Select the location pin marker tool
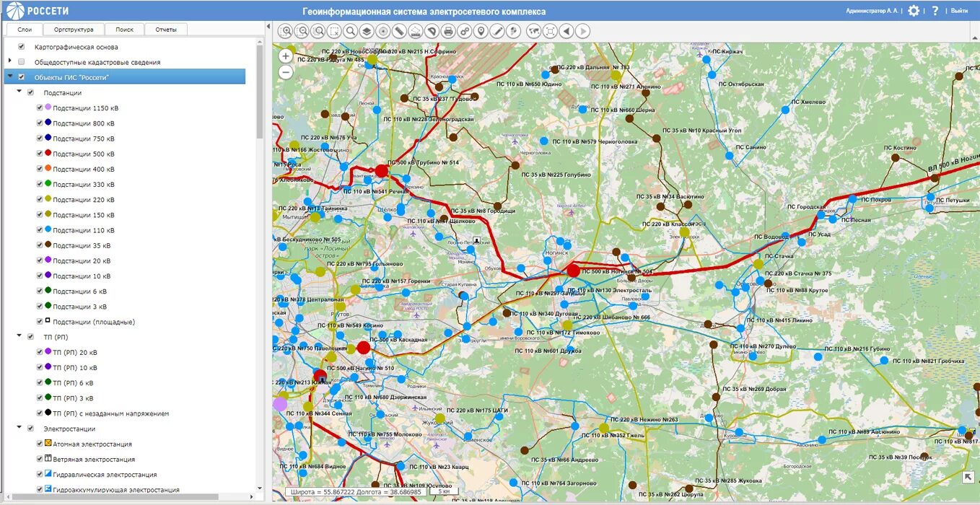Viewport: 980px width, 505px height. (481, 31)
